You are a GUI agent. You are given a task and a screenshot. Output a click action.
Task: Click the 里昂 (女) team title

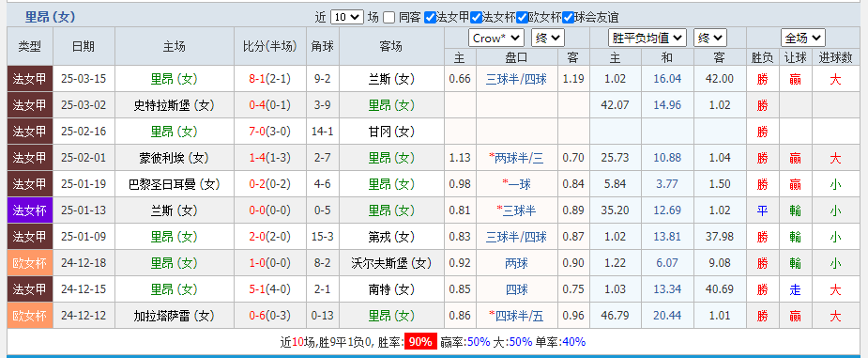[50, 17]
